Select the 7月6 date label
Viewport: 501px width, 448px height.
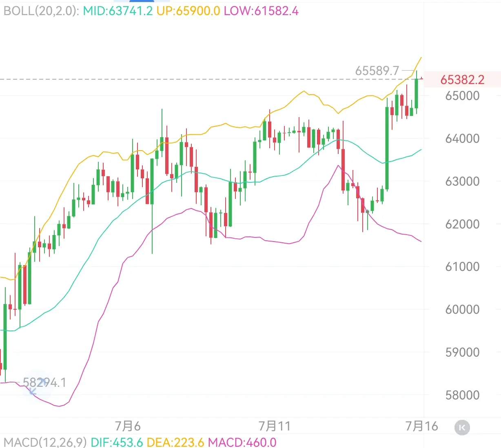128,426
